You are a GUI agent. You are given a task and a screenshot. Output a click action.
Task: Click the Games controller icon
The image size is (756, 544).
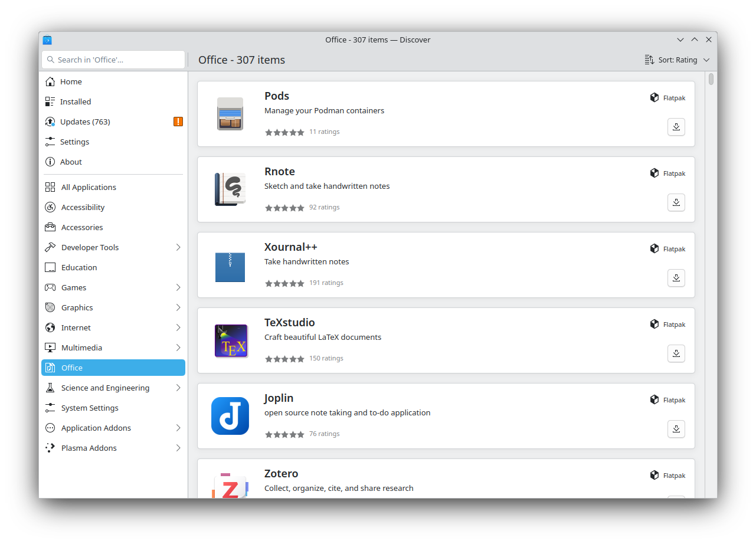[x=50, y=287]
